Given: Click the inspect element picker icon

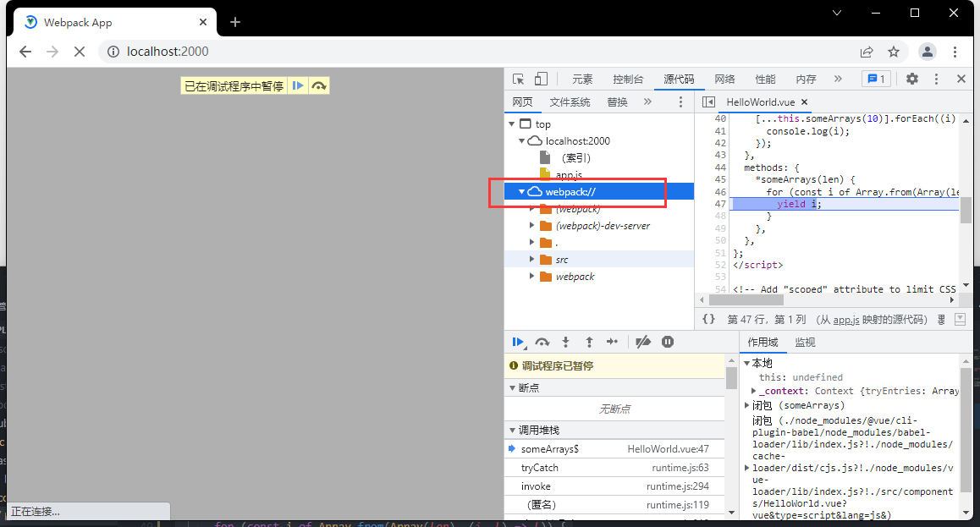Looking at the screenshot, I should pos(518,79).
